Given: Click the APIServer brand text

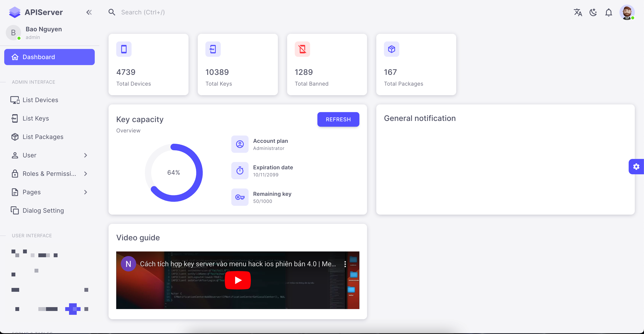Looking at the screenshot, I should (x=44, y=12).
